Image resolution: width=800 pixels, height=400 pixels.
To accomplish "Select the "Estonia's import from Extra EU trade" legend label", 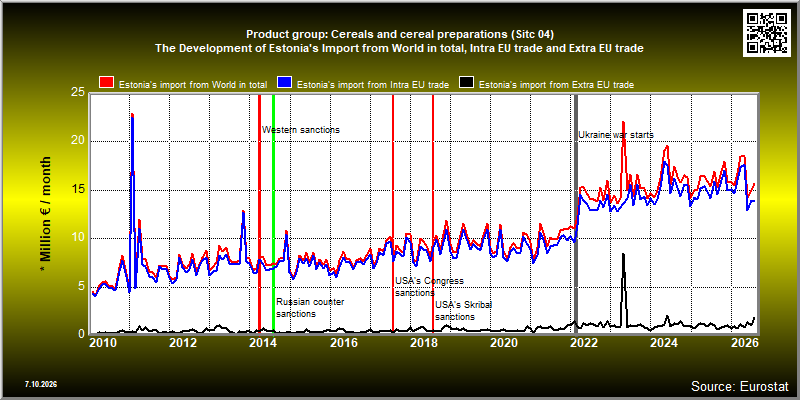I will coord(557,85).
